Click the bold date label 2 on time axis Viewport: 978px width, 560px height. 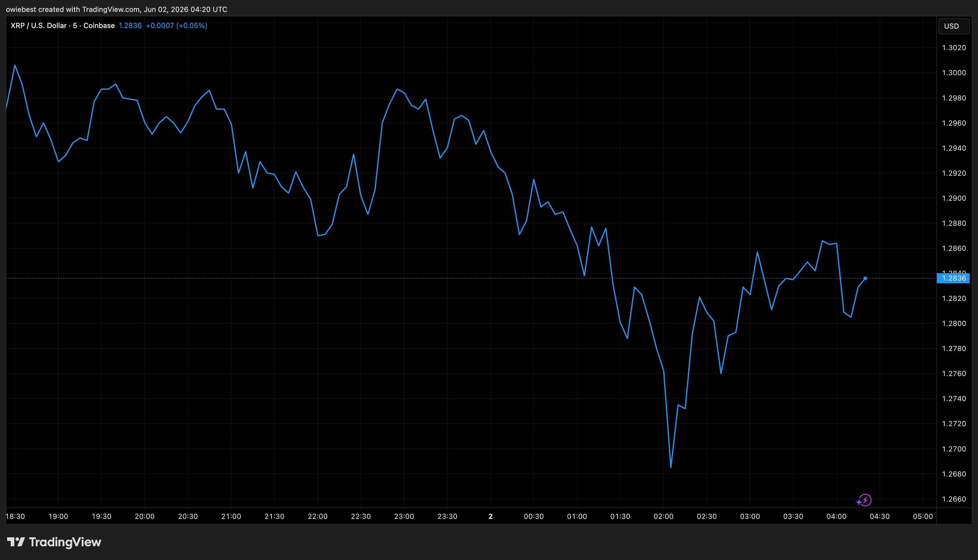tap(490, 516)
